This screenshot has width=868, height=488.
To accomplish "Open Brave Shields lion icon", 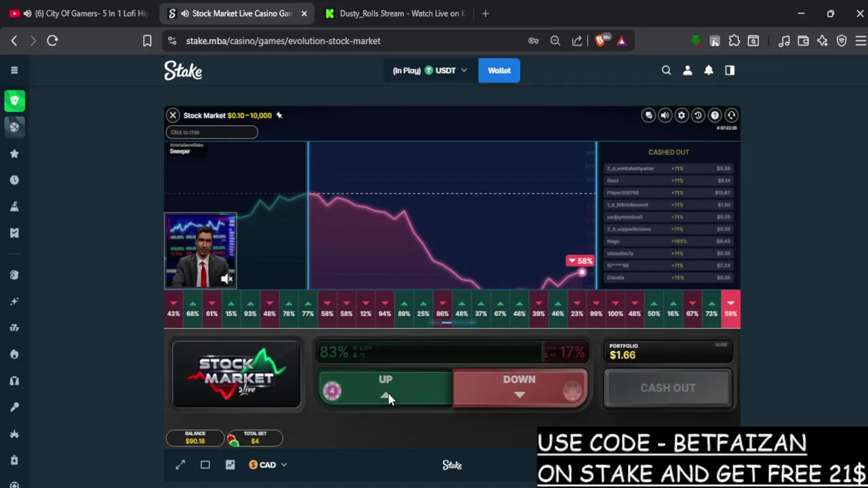I will click(x=601, y=41).
